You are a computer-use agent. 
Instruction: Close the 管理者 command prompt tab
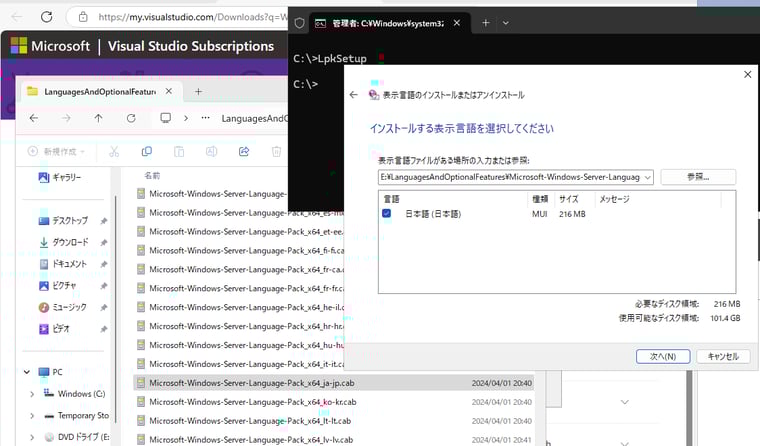pos(457,23)
